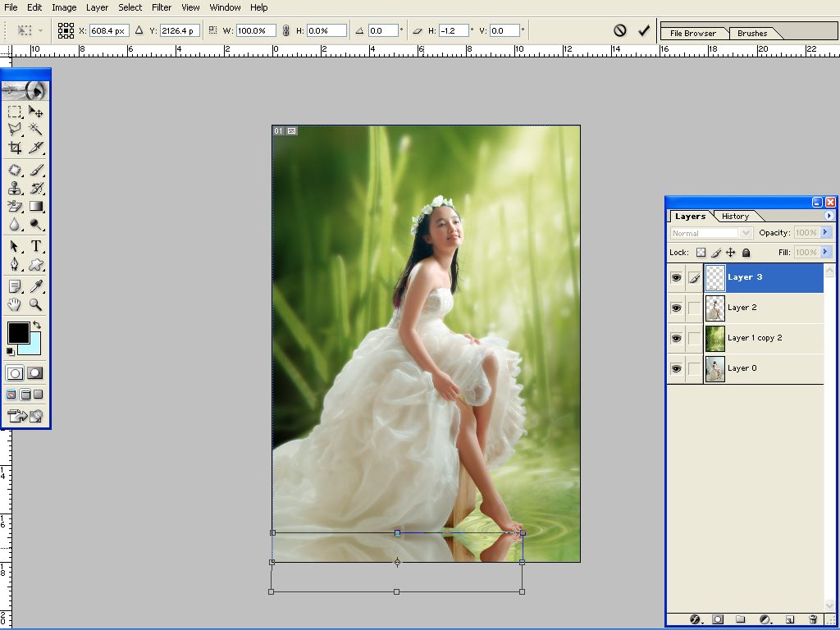The height and width of the screenshot is (630, 840).
Task: Open the Filter menu
Action: coord(162,7)
